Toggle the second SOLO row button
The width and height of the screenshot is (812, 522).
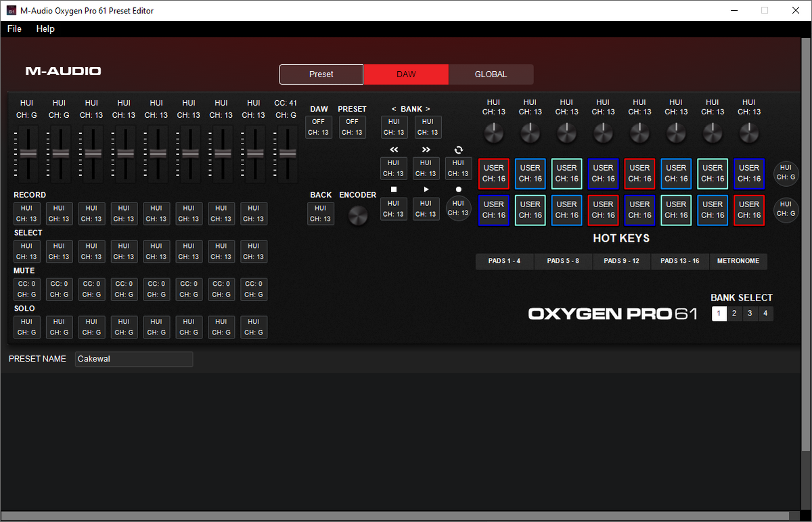(59, 328)
